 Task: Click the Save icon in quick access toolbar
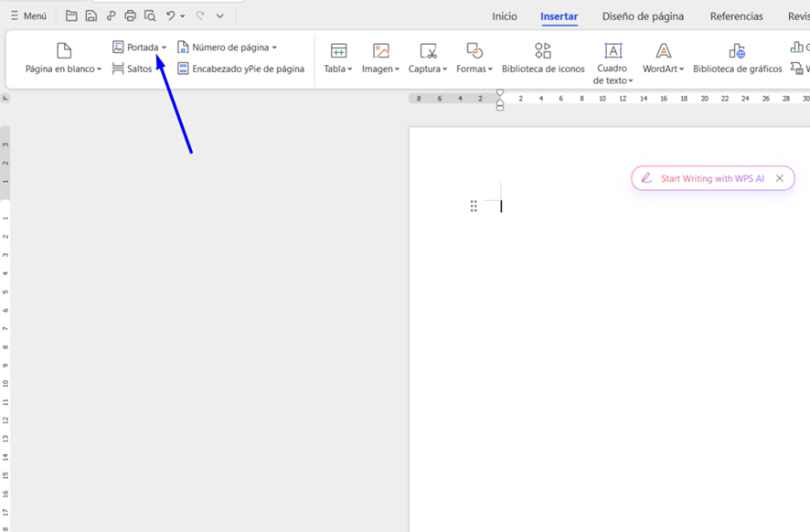pos(91,16)
